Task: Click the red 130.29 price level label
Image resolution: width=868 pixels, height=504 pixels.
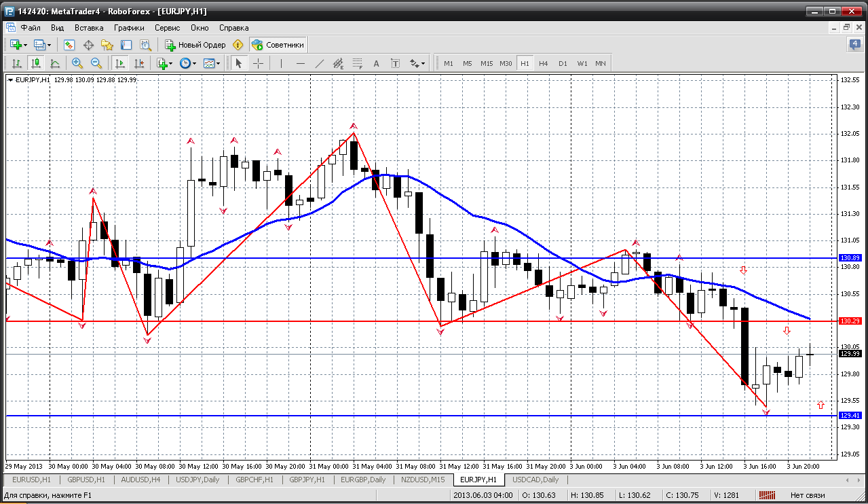Action: (850, 321)
